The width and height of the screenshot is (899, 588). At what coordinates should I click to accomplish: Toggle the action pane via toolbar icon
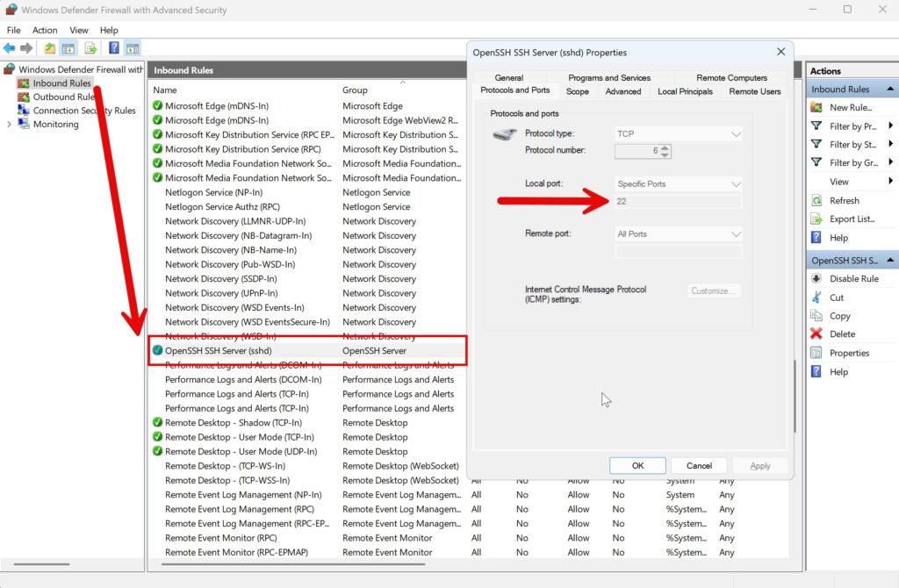pos(133,47)
